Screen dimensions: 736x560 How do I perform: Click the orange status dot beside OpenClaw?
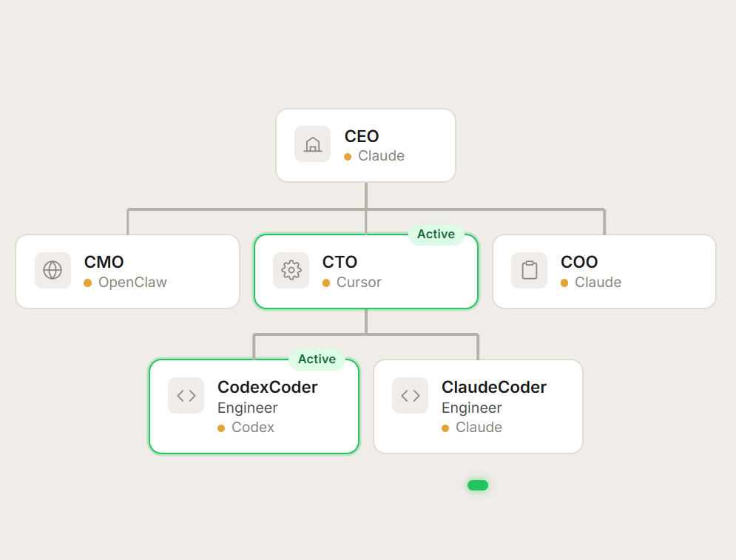(x=87, y=283)
